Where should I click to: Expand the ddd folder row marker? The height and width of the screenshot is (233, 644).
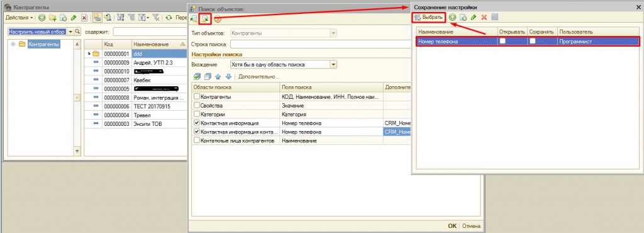click(89, 54)
